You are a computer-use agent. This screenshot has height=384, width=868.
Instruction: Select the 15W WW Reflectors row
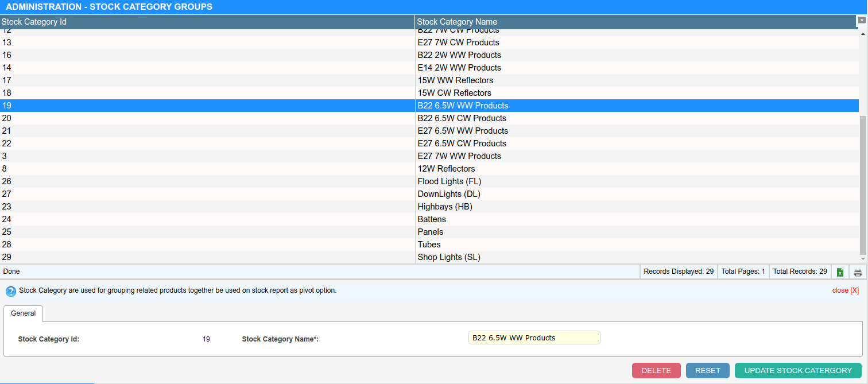455,80
